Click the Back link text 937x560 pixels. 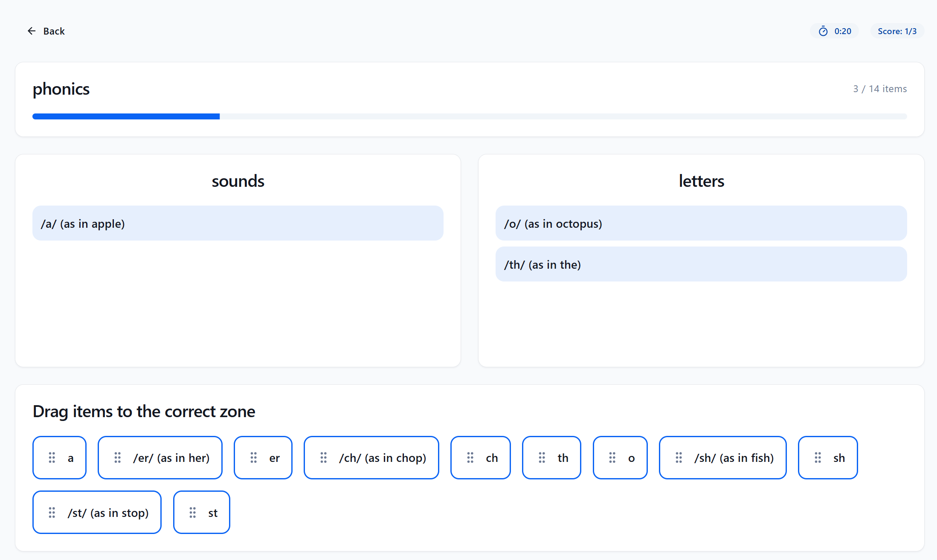pyautogui.click(x=54, y=31)
